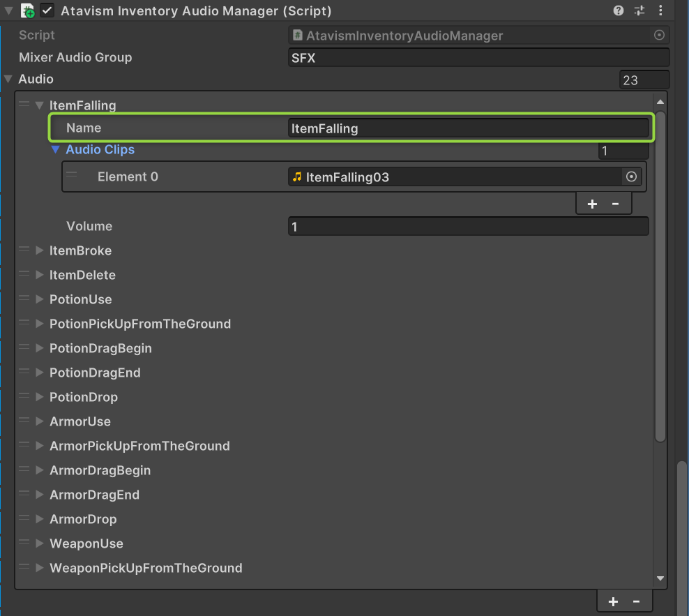Click the Volume value field
The width and height of the screenshot is (689, 616).
pos(467,227)
